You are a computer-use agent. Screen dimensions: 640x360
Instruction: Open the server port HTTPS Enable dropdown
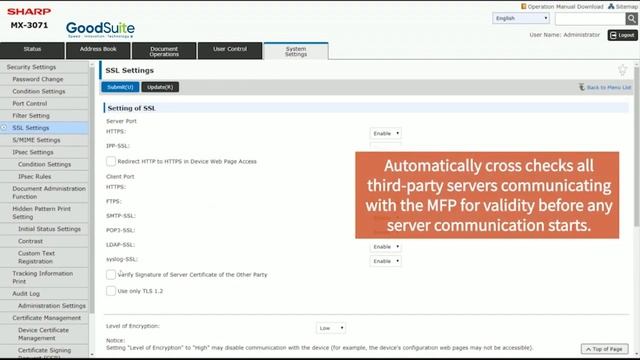pos(385,133)
